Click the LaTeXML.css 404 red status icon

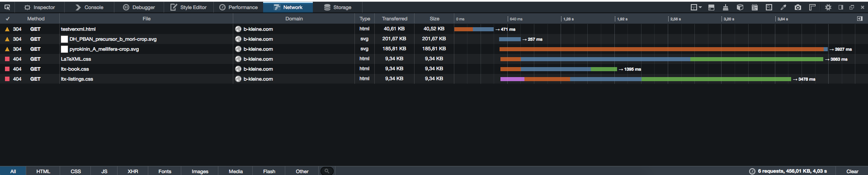point(7,59)
